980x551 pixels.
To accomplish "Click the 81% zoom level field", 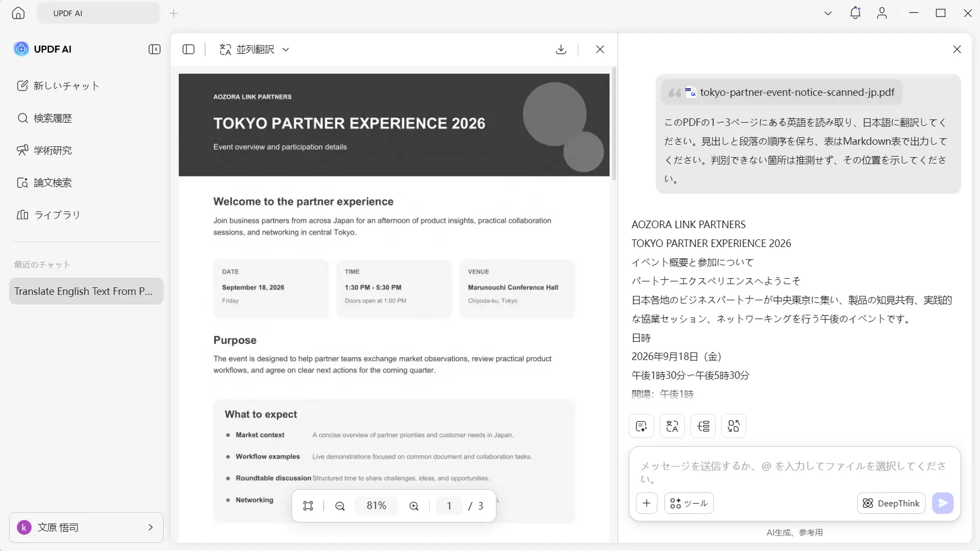I will [x=376, y=506].
